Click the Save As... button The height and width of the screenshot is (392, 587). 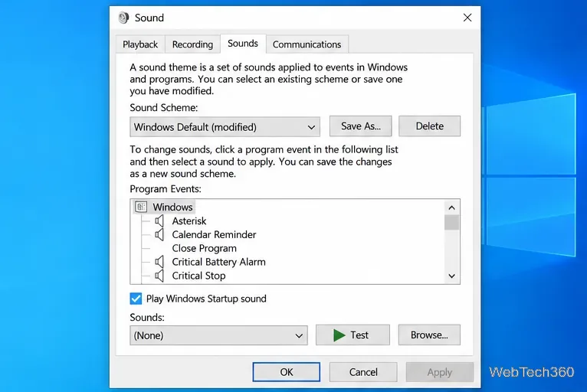coord(360,126)
